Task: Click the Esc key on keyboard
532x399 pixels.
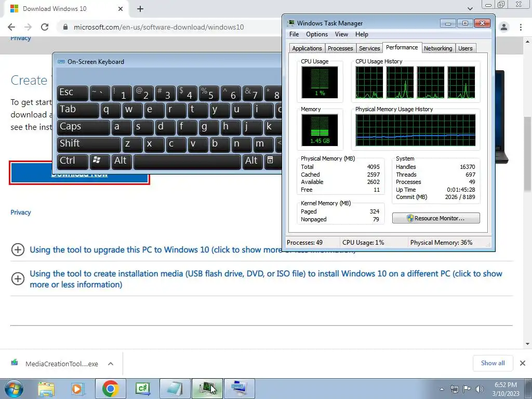Action: 73,93
